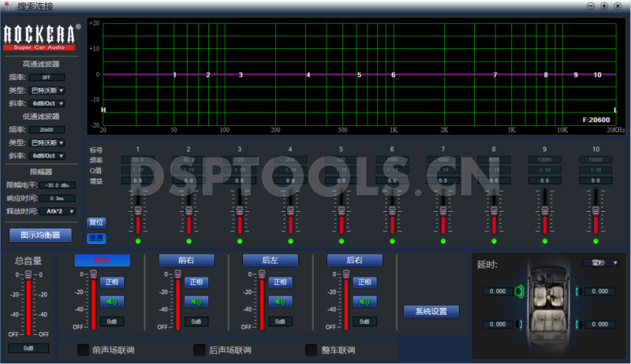Select front-left speaker in car diagram
631x364 pixels.
pos(520,291)
